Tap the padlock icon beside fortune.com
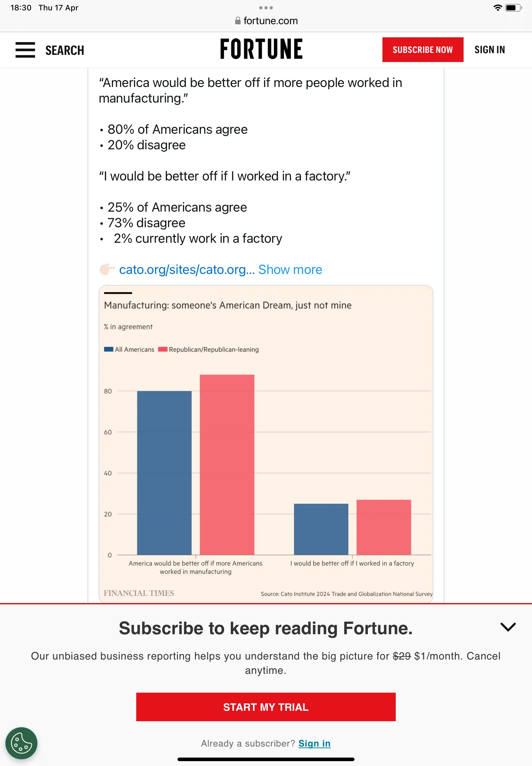This screenshot has height=766, width=532. (238, 21)
